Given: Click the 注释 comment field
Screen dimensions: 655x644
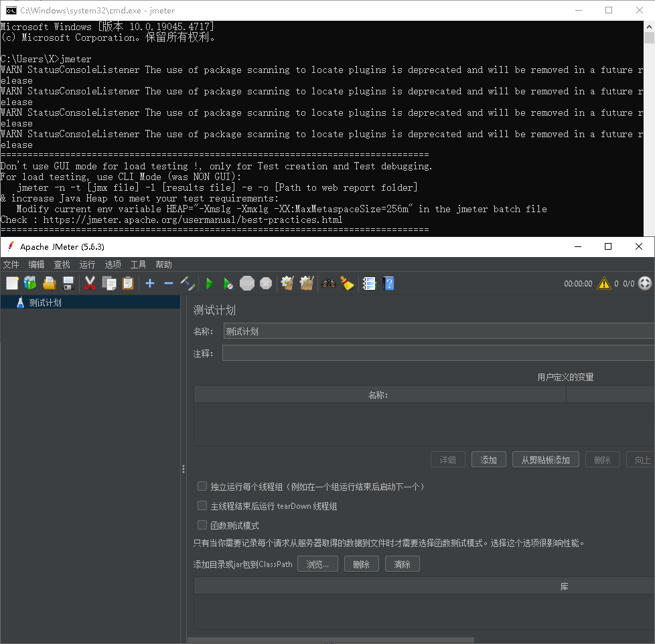Looking at the screenshot, I should 439,353.
